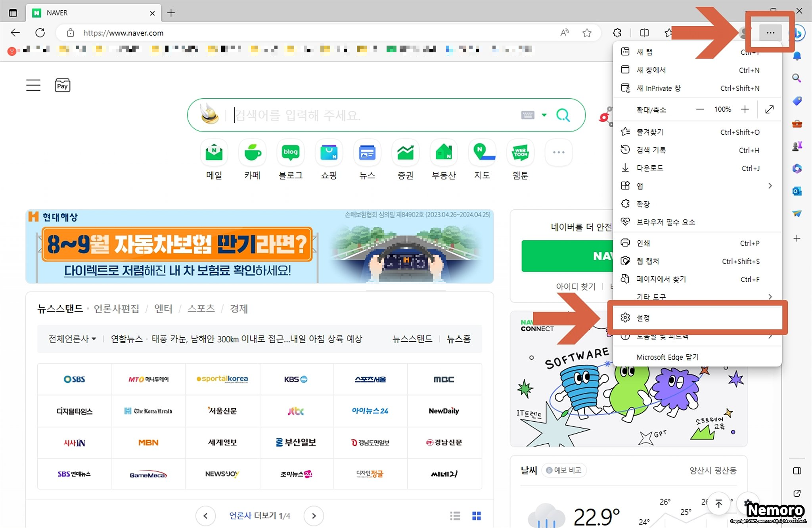
Task: Toggle the on-screen keyboard input icon
Action: tap(527, 115)
